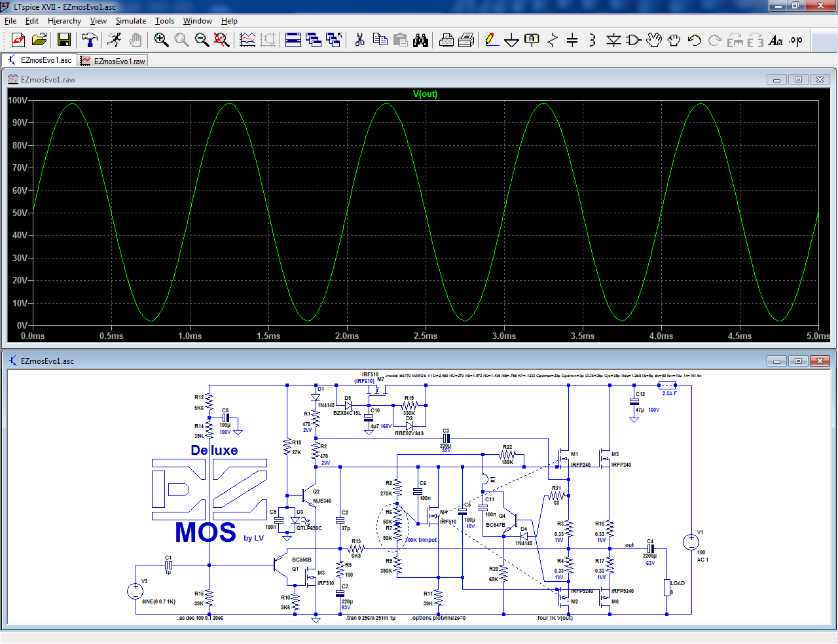
Task: Zoom in with the plus magnifier
Action: 161,41
